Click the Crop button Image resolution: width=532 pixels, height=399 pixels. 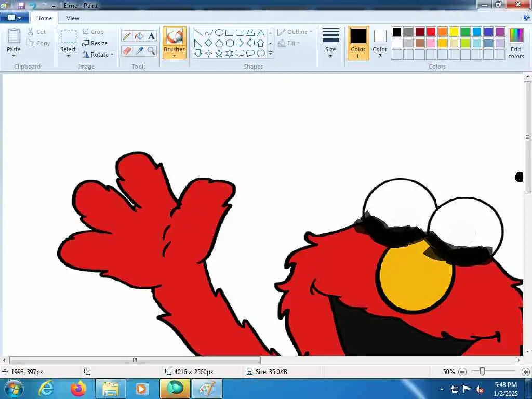[93, 32]
